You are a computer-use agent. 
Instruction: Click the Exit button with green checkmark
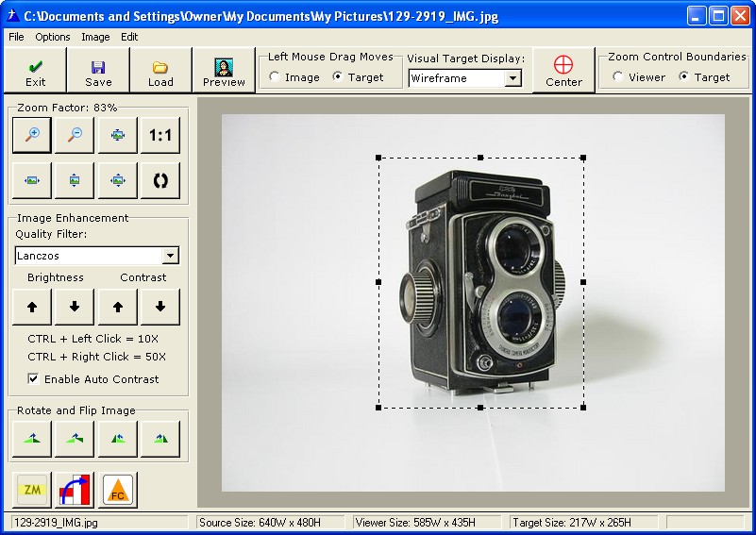[x=35, y=70]
